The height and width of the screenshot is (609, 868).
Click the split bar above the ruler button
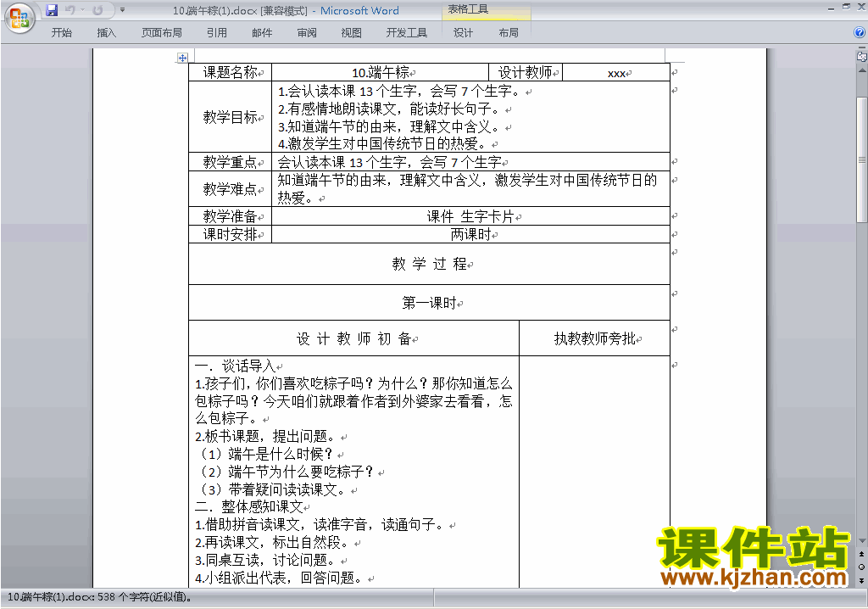point(862,48)
